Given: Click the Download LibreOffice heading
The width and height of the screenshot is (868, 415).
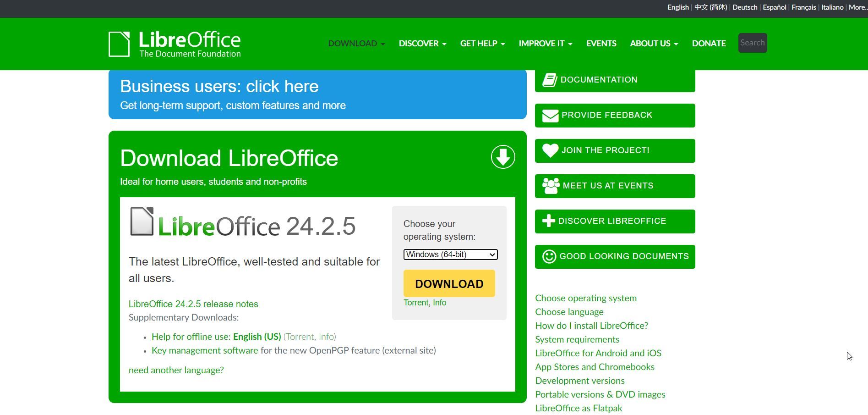Looking at the screenshot, I should pyautogui.click(x=229, y=158).
